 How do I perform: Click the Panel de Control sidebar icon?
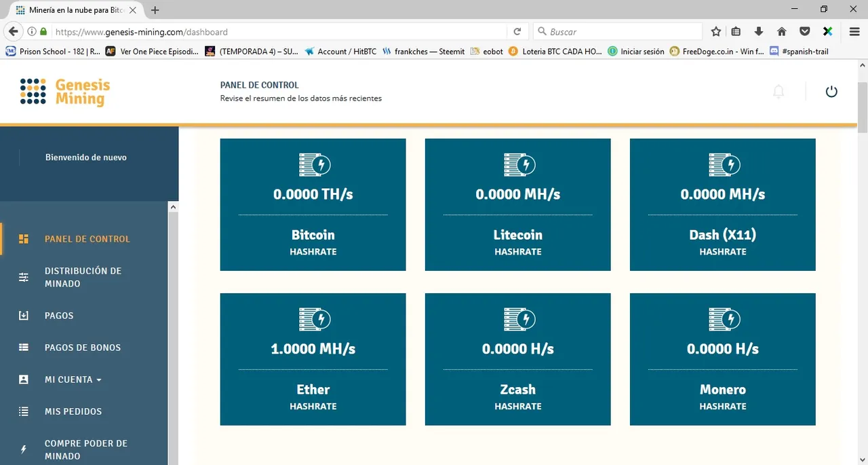click(x=24, y=239)
